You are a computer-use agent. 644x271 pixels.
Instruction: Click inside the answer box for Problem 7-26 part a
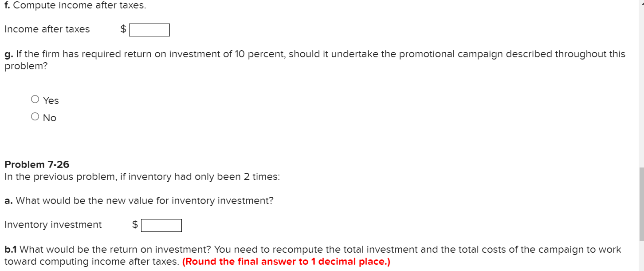(161, 225)
